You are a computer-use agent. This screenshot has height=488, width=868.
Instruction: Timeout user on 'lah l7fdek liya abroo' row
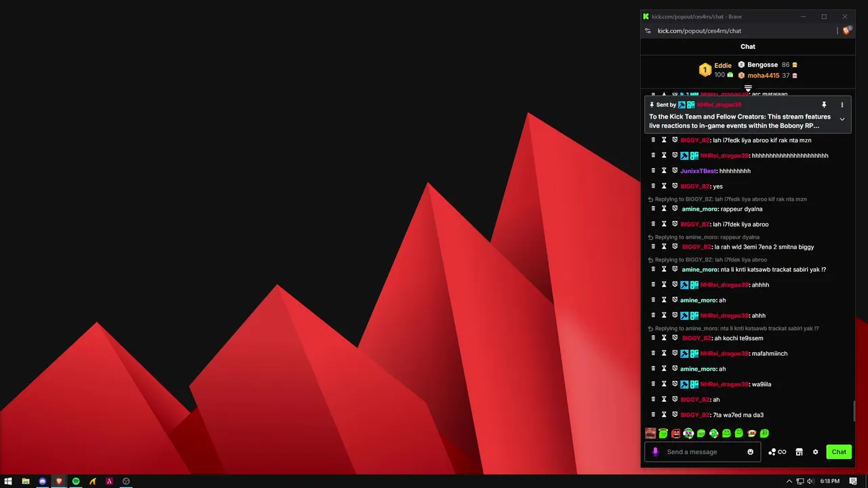pyautogui.click(x=664, y=224)
